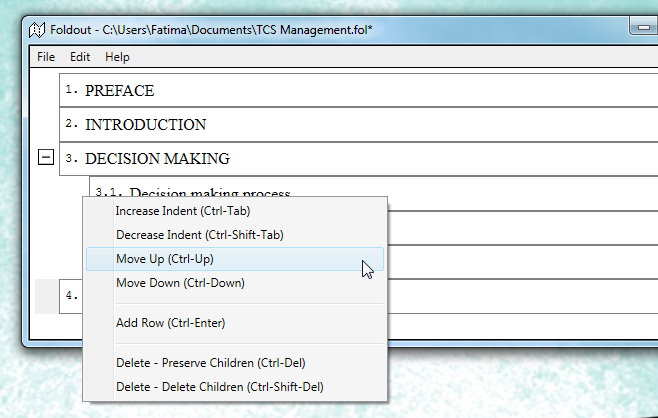Open the File menu
Viewport: 658px width, 418px height.
(46, 57)
